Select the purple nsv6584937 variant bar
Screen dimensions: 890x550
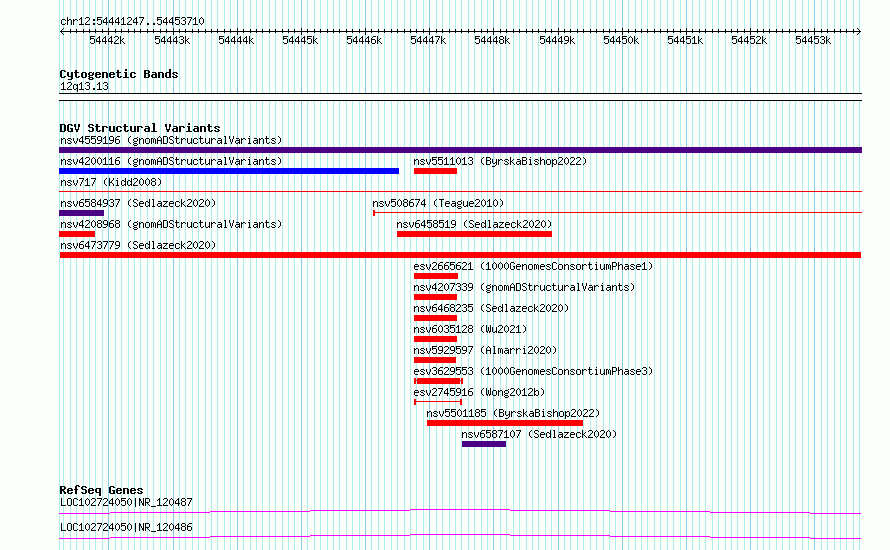[x=82, y=213]
